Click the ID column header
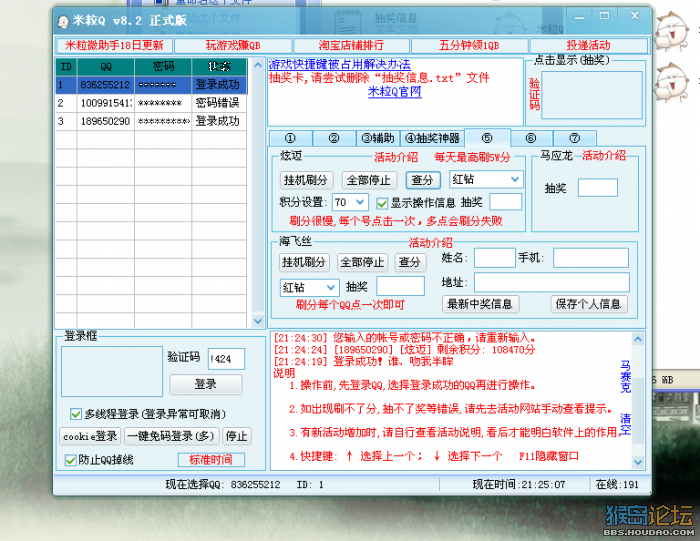 66,67
